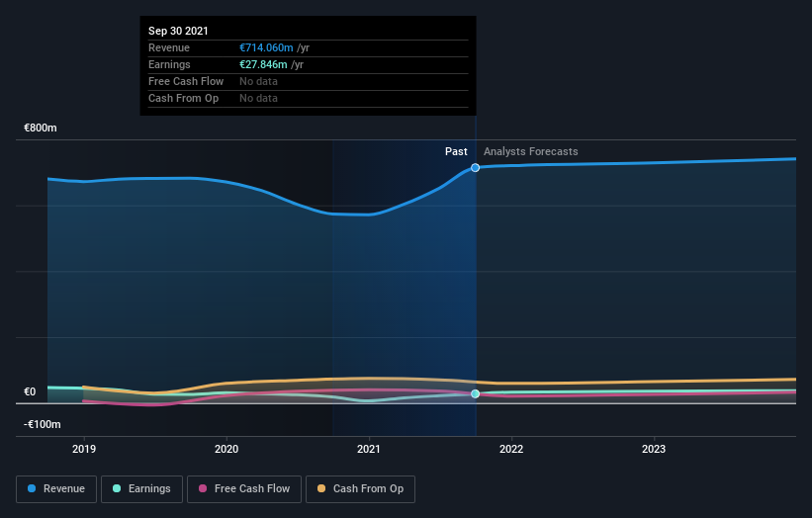
Task: Click the Earnings tooltip row label
Action: (x=169, y=64)
